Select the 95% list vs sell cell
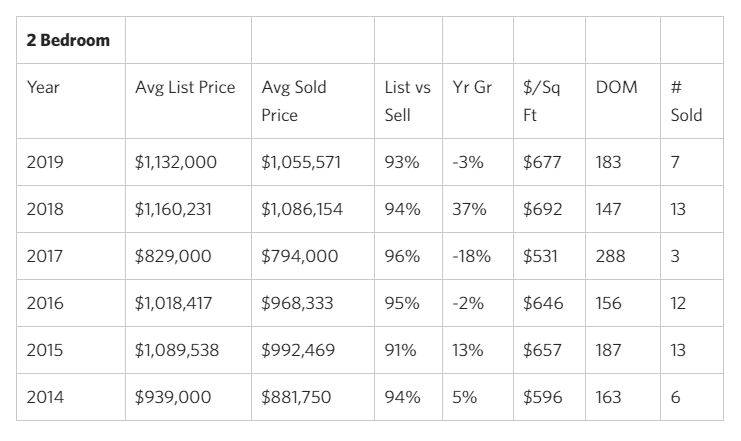The height and width of the screenshot is (441, 741). click(401, 303)
